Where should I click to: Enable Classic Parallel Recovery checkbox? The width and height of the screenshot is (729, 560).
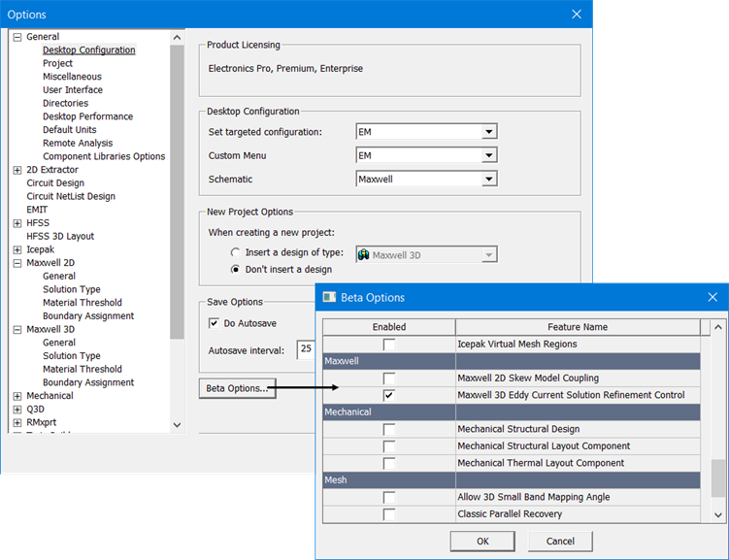[389, 514]
